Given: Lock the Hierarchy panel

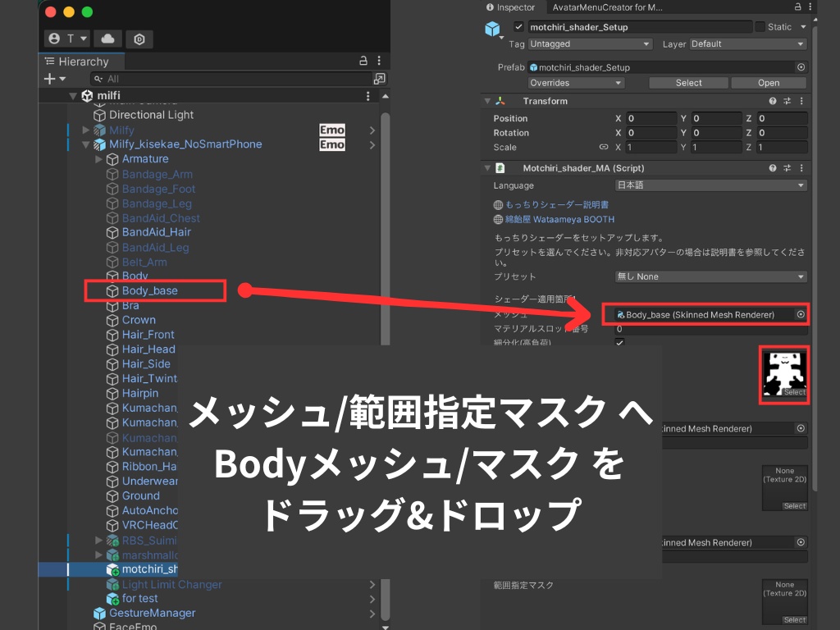Looking at the screenshot, I should (x=363, y=61).
